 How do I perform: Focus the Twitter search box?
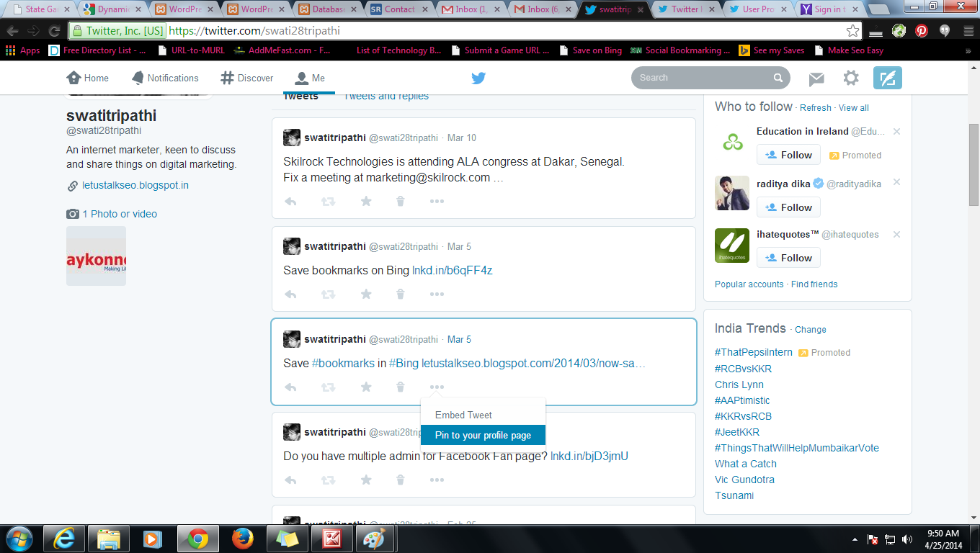(x=710, y=78)
